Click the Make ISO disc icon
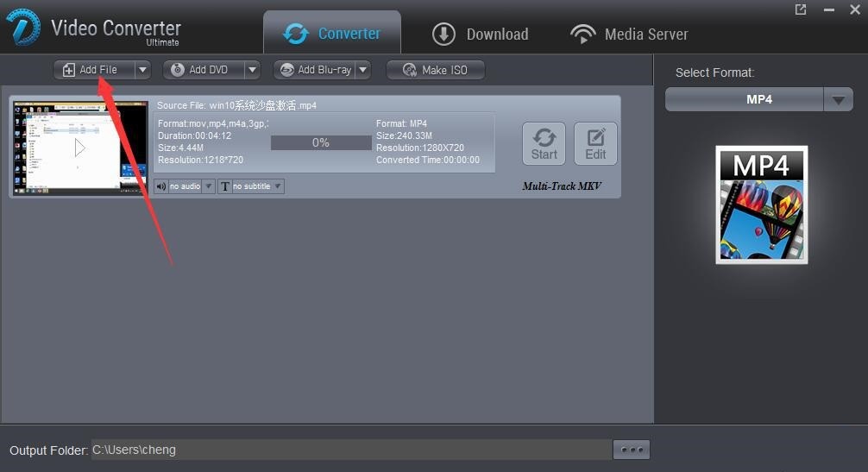The height and width of the screenshot is (472, 868). [410, 70]
